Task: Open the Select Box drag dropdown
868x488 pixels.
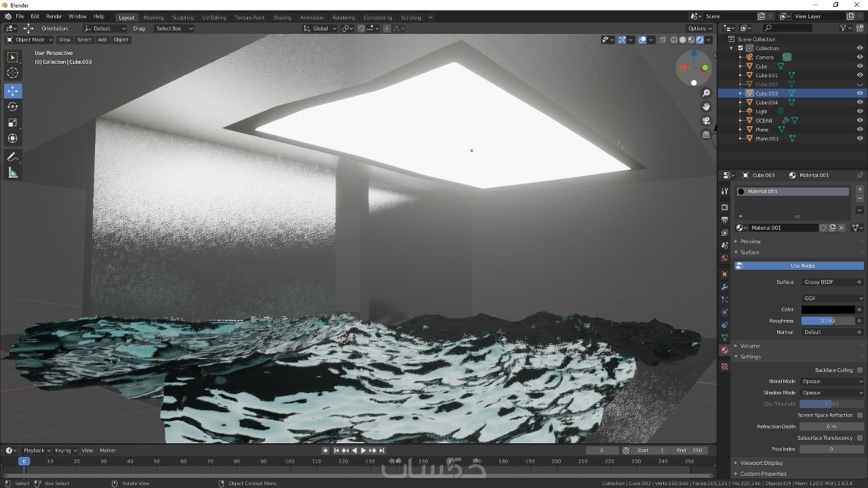Action: [174, 28]
